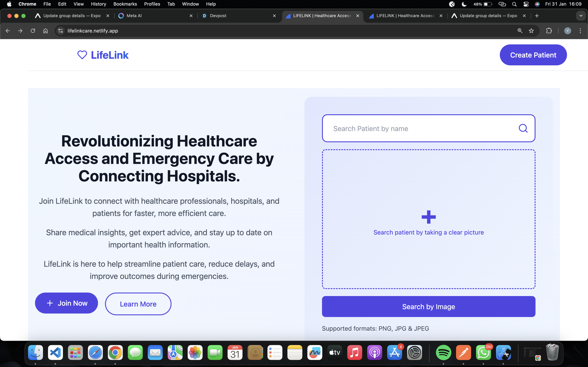Toggle Do Not Disturb moon in menu bar
Screen dimensions: 588x367
[x=464, y=4]
